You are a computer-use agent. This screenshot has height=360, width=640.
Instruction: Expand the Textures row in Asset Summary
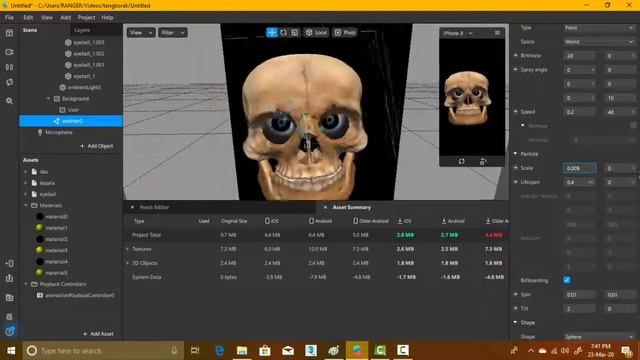point(127,249)
